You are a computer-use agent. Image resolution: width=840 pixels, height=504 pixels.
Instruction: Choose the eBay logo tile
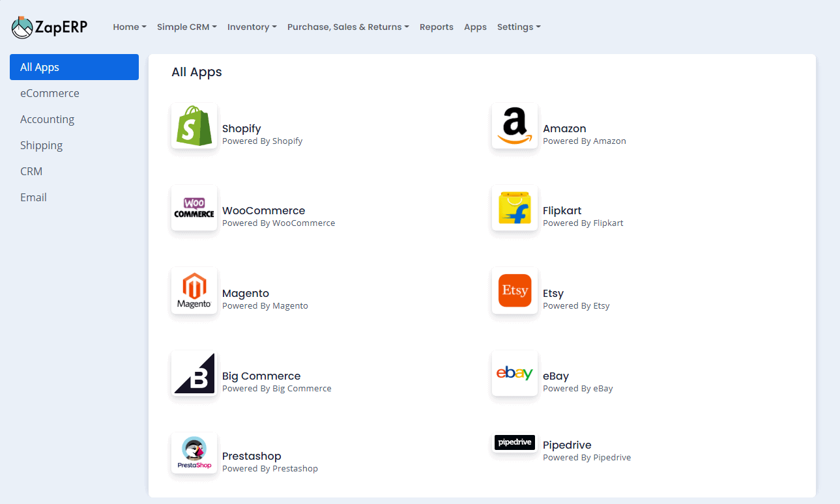point(515,373)
